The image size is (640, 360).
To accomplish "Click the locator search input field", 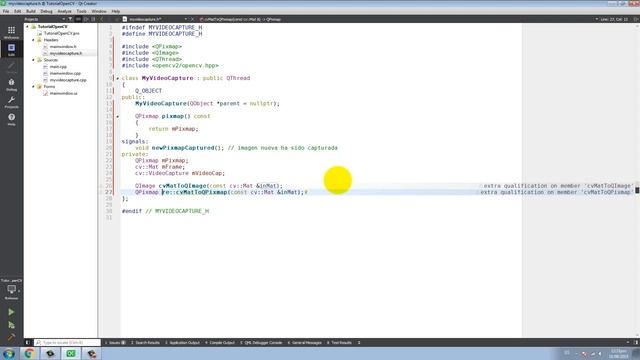I will coord(67,342).
